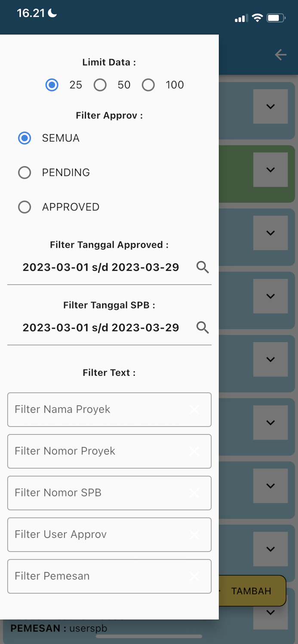
Task: Choose the PENDING approval filter
Action: point(25,173)
